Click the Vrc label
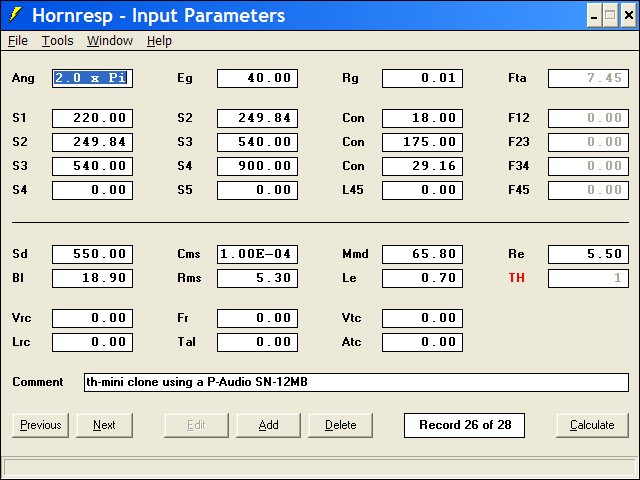The image size is (640, 480). pos(21,318)
